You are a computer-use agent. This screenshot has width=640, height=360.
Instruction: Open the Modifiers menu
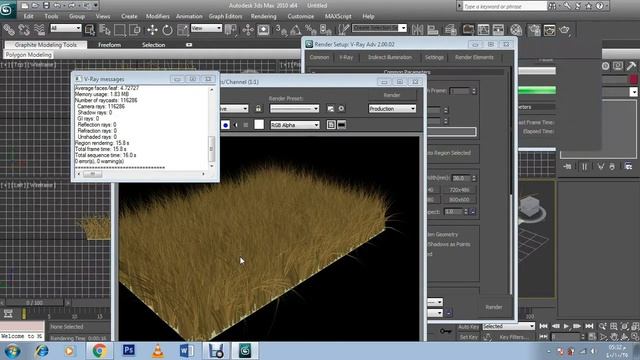158,16
